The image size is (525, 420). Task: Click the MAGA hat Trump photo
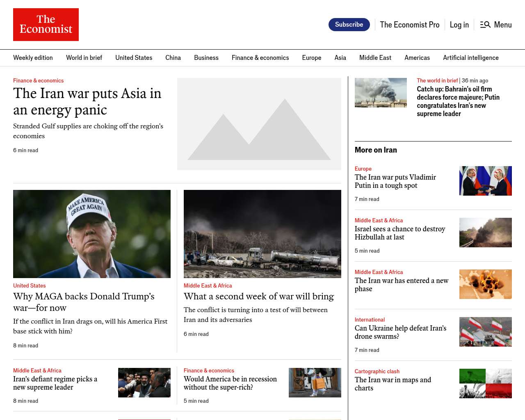92,234
